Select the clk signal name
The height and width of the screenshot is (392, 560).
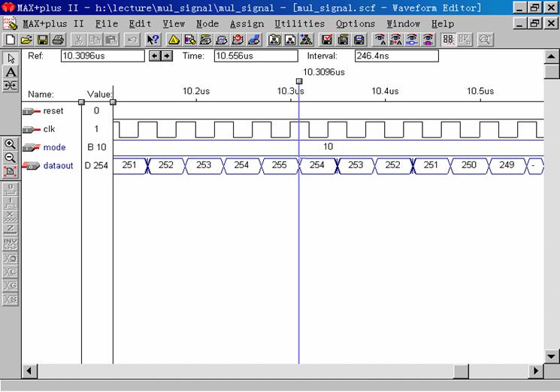[50, 129]
